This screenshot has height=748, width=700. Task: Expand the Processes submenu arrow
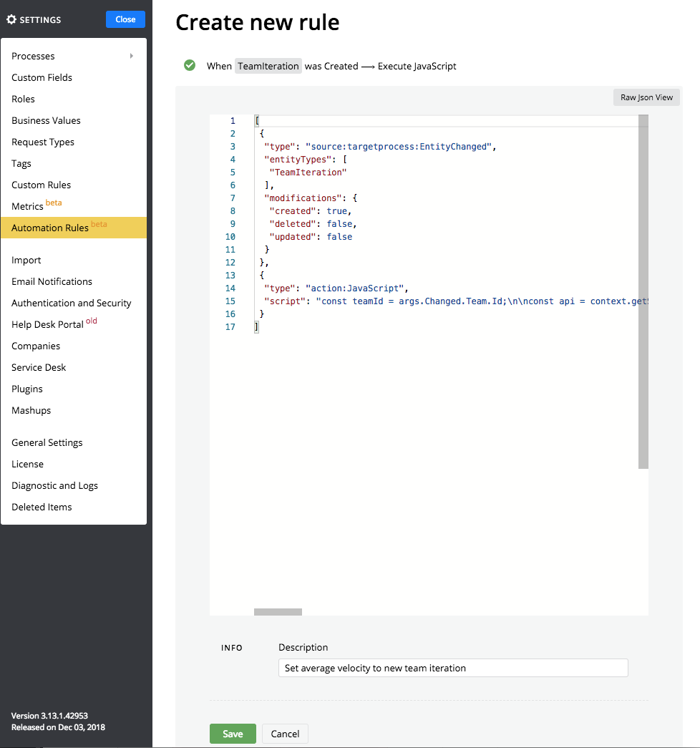(x=132, y=56)
